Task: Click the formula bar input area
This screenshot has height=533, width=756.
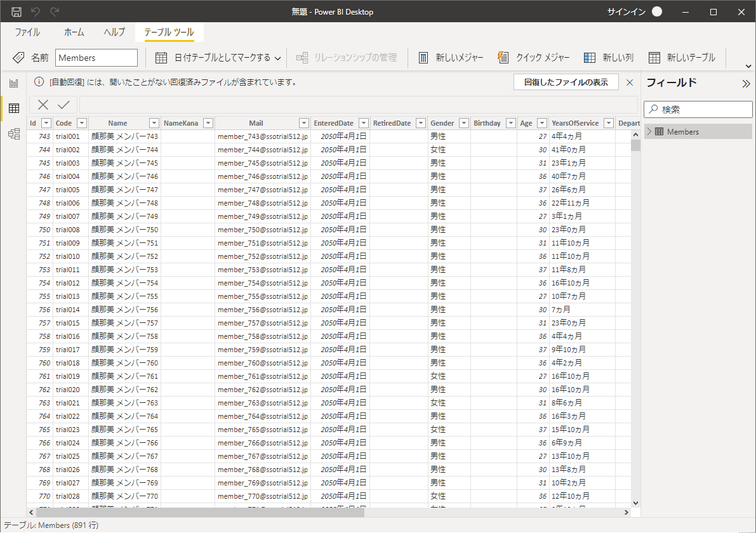Action: pos(358,105)
